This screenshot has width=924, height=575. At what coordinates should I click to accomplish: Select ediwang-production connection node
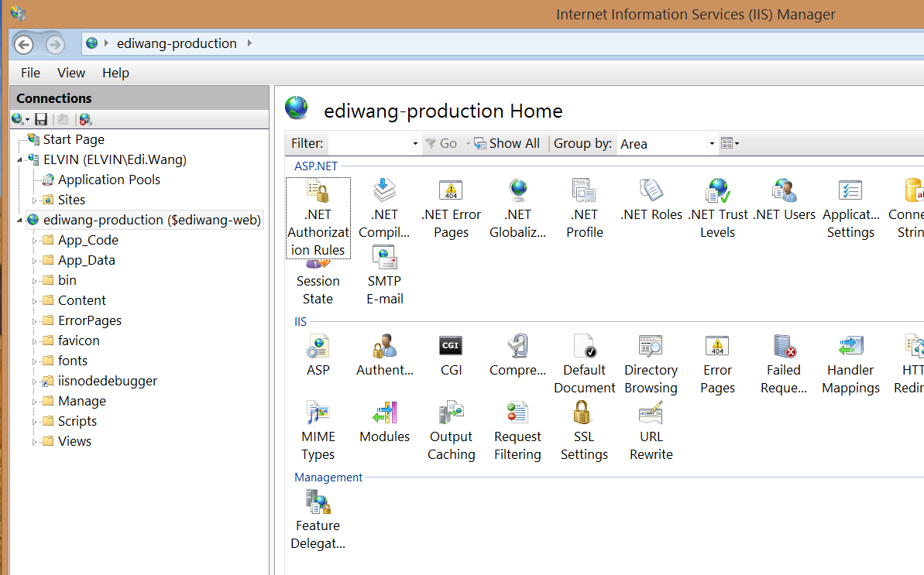[x=152, y=220]
